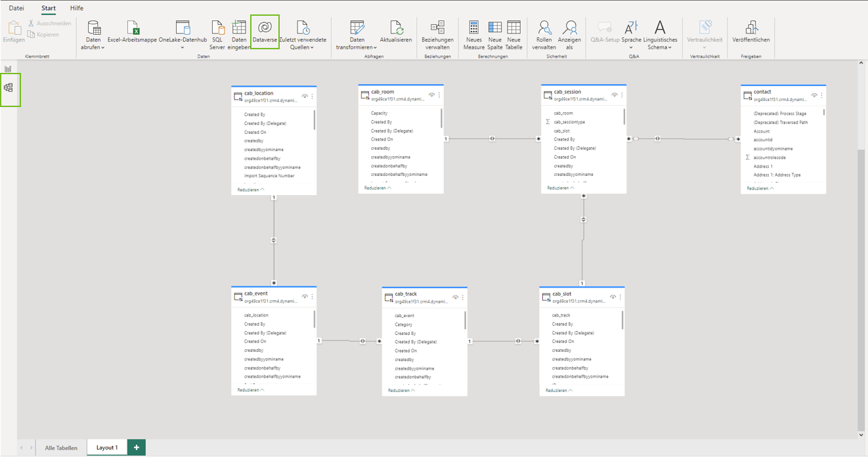This screenshot has height=457, width=868.
Task: Toggle visibility eye on cab_event table
Action: 305,296
